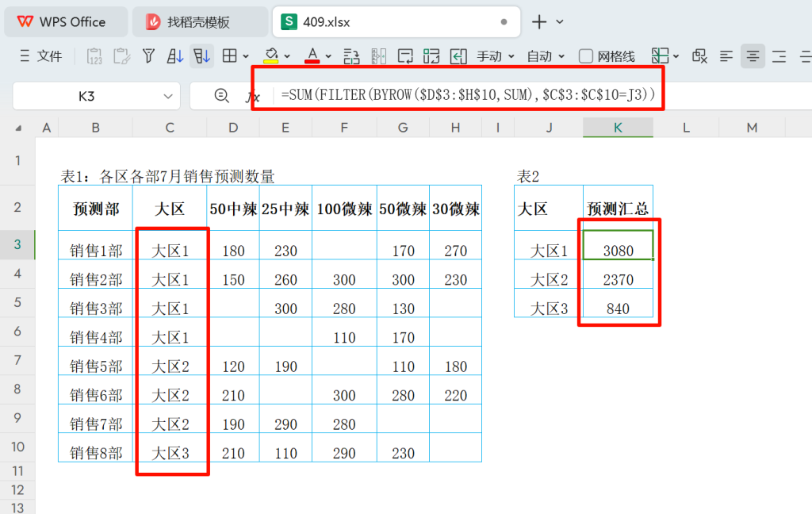Select the 30微辣 header cell
The height and width of the screenshot is (514, 812).
(x=456, y=209)
